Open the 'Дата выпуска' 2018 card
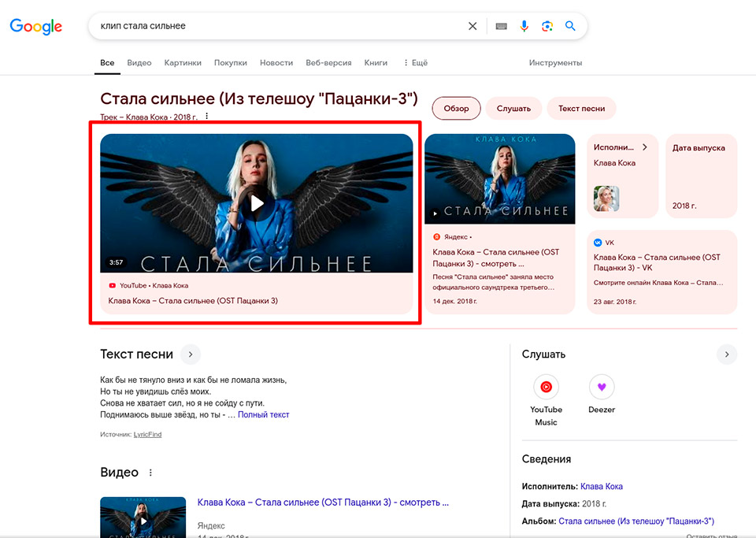The width and height of the screenshot is (756, 538). (x=702, y=176)
